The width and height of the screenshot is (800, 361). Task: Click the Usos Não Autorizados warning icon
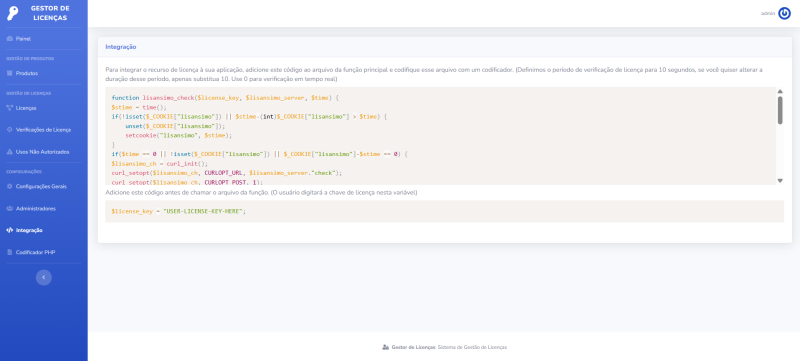9,152
